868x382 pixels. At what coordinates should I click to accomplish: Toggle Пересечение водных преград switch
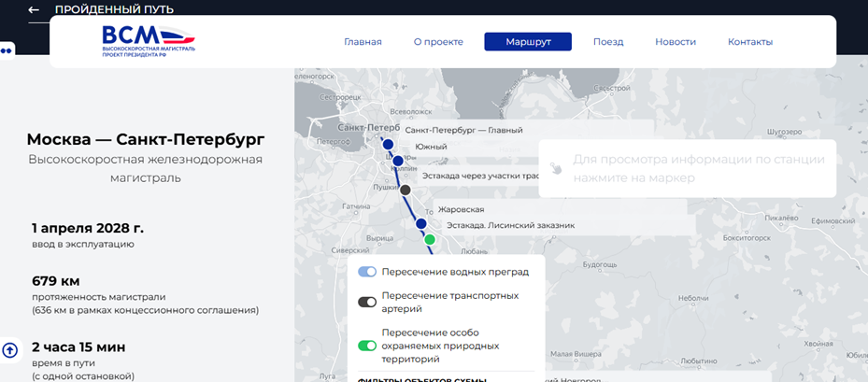tap(367, 272)
